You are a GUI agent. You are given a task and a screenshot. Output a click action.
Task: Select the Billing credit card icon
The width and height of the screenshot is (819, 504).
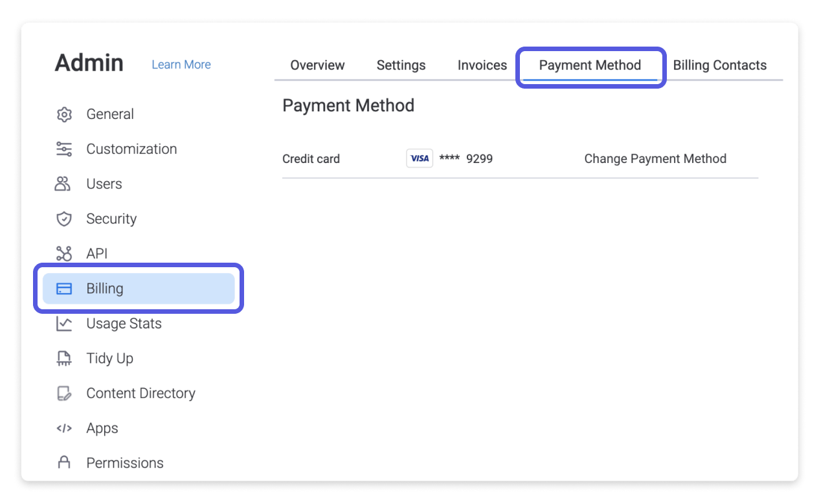click(x=64, y=289)
